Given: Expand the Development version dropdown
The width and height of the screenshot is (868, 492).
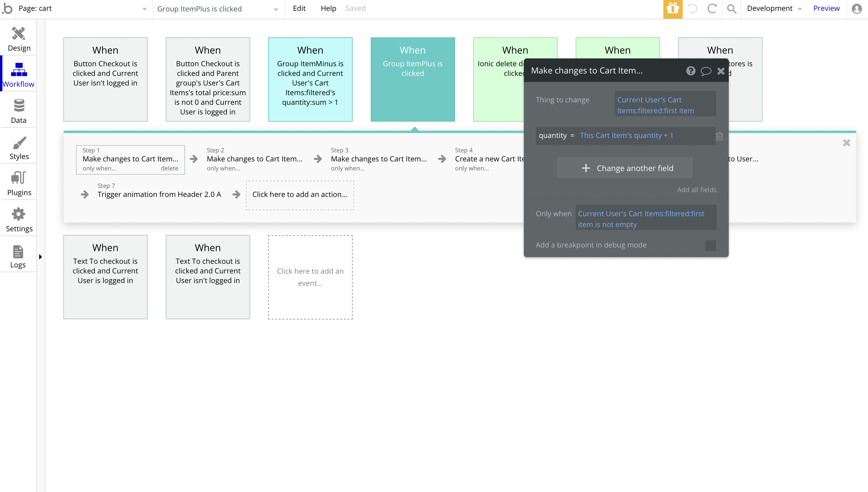Looking at the screenshot, I should point(774,8).
